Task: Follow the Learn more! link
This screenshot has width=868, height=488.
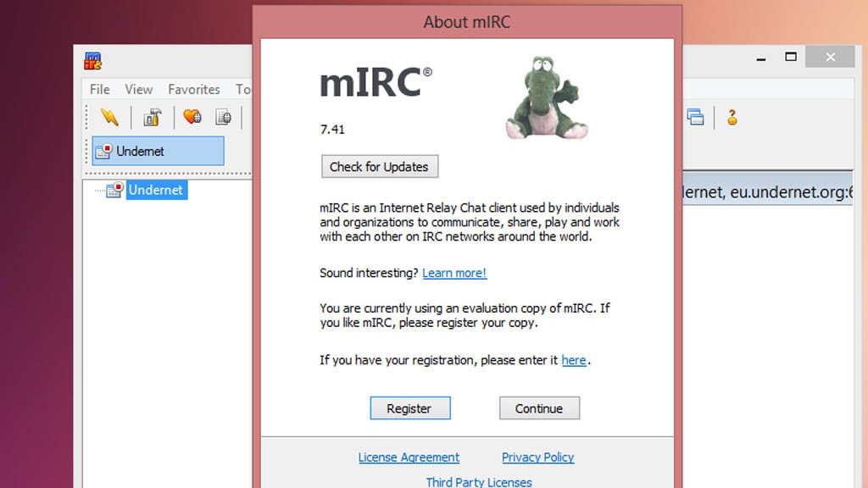Action: coord(454,273)
